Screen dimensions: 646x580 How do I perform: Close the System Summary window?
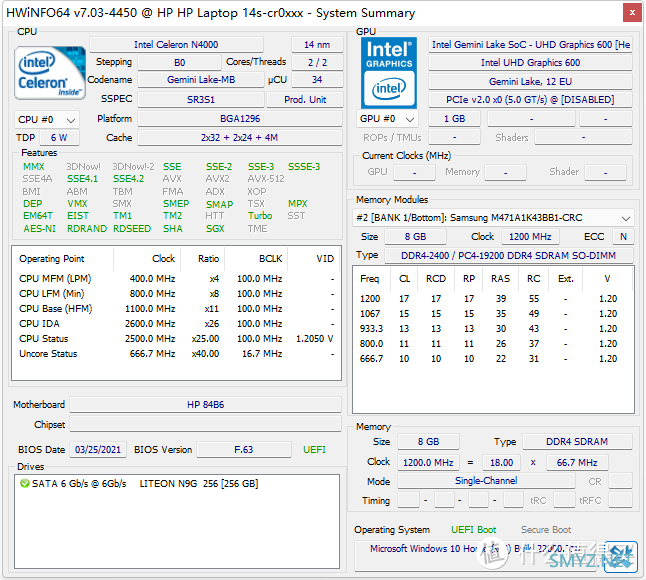coord(632,13)
